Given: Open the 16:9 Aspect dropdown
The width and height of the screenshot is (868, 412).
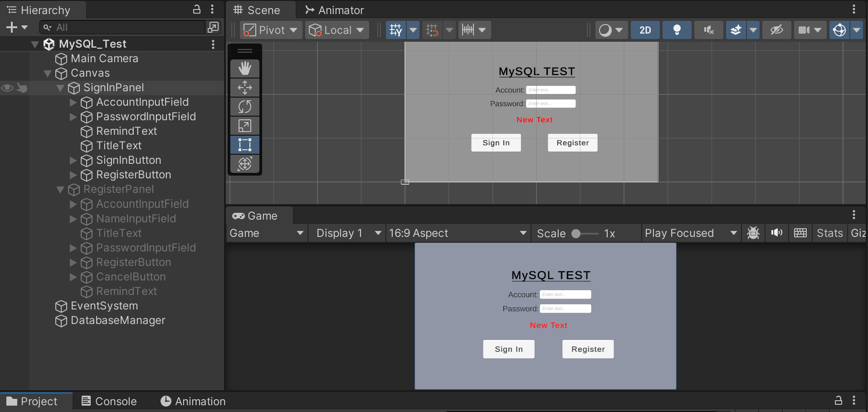Looking at the screenshot, I should pyautogui.click(x=458, y=233).
